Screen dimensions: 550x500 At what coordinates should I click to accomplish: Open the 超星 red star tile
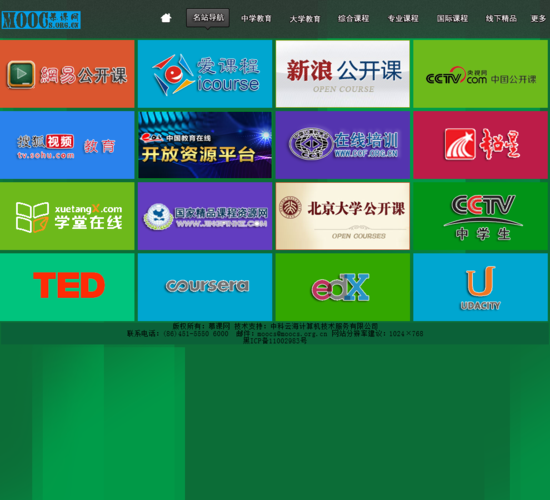[481, 145]
